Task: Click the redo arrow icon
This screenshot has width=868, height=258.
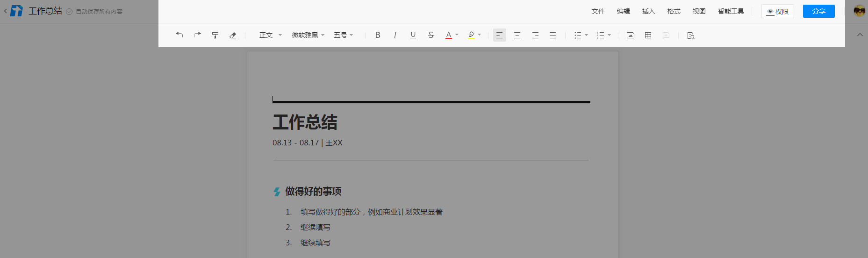Action: (197, 35)
